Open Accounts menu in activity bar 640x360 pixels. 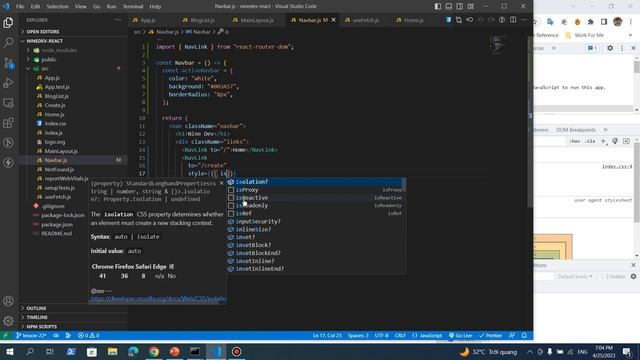click(8, 301)
